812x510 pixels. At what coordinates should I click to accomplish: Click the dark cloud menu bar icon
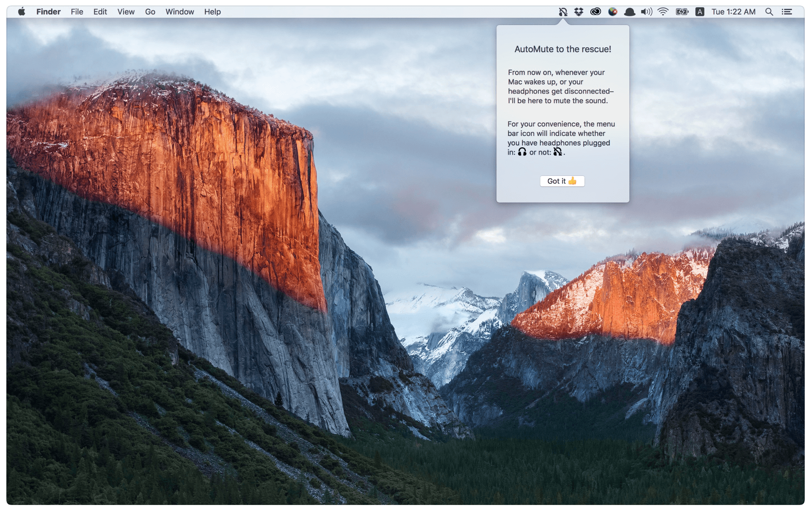click(629, 12)
